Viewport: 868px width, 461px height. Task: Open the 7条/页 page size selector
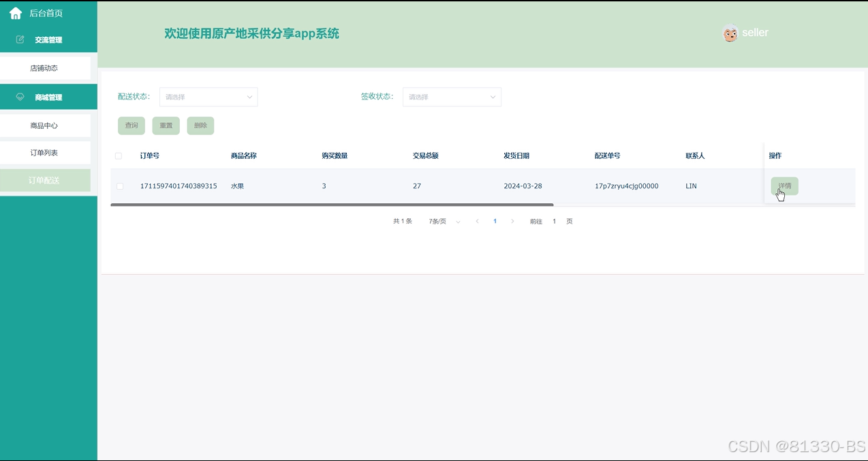pos(444,221)
